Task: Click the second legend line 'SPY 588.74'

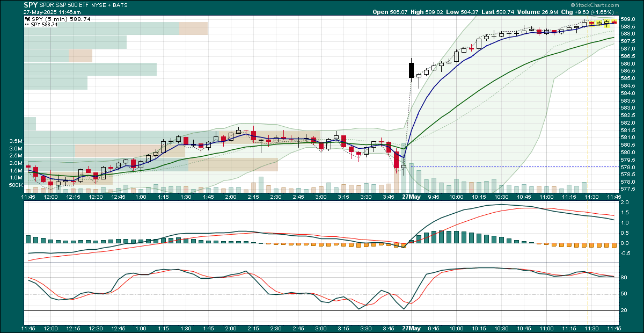Action: pyautogui.click(x=44, y=25)
